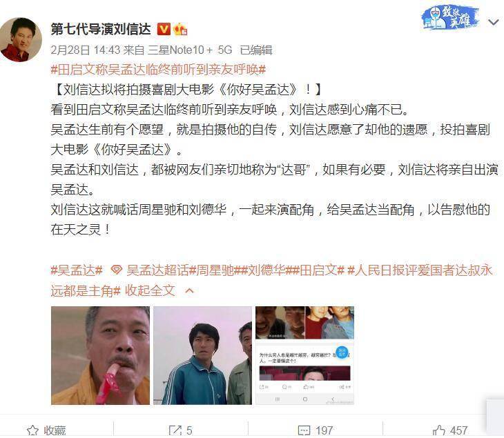
Task: Click the repost share icon
Action: (x=175, y=430)
